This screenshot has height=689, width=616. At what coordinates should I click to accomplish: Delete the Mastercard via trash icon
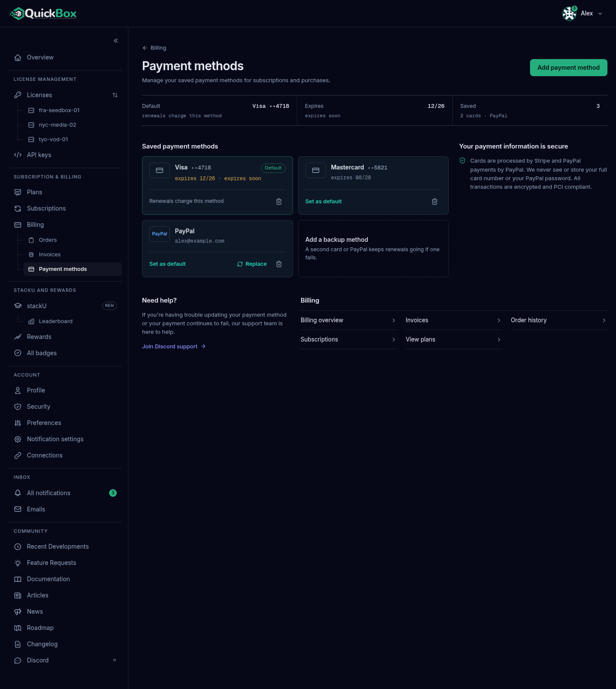click(x=435, y=202)
